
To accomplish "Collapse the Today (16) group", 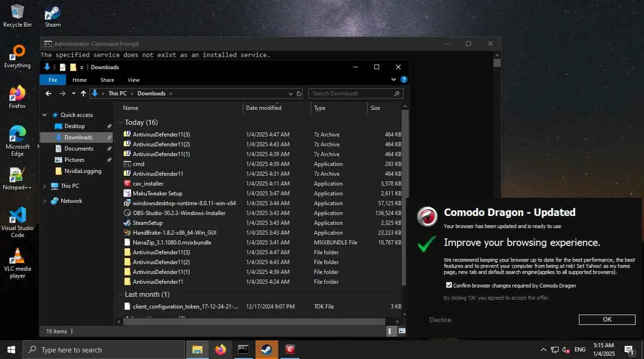I will [120, 122].
